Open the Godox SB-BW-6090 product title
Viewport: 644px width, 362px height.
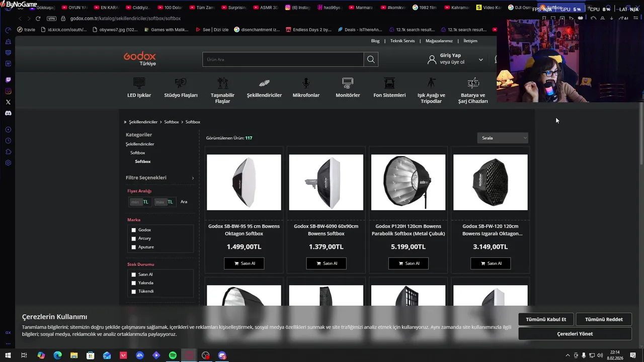click(326, 230)
